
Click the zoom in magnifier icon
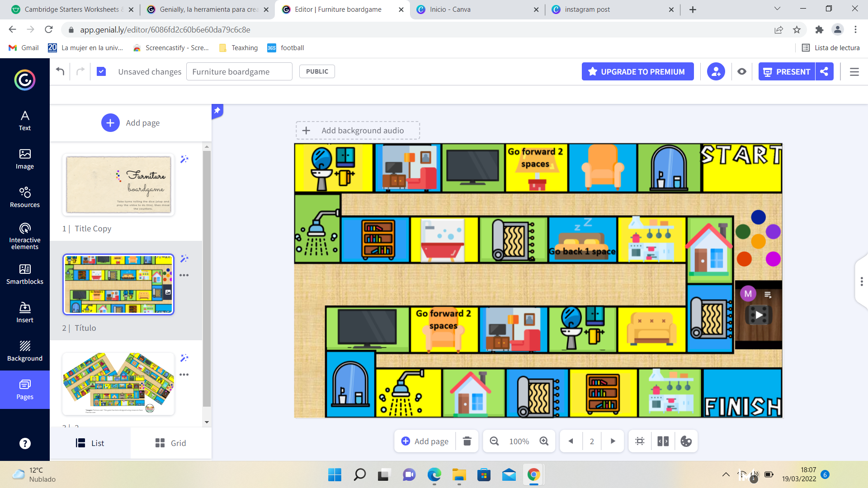544,441
